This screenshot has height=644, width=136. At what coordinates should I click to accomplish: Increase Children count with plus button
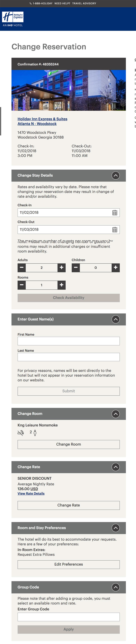116,267
